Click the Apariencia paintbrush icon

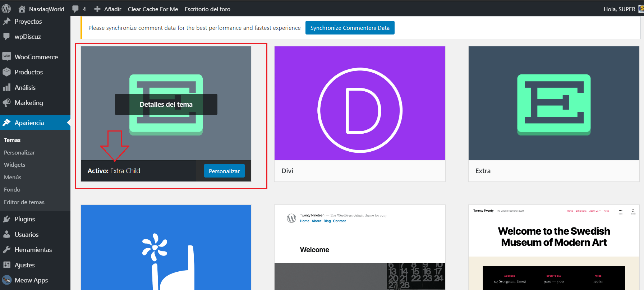coord(6,123)
